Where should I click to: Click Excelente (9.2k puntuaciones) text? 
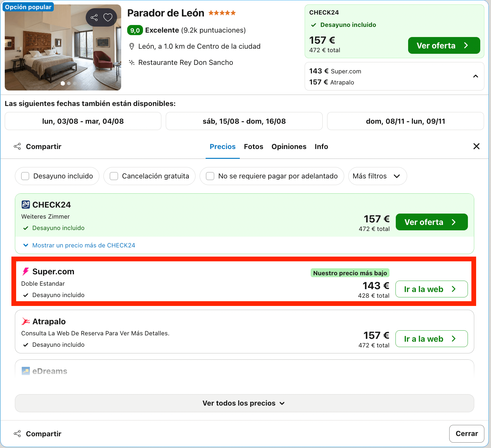[196, 30]
